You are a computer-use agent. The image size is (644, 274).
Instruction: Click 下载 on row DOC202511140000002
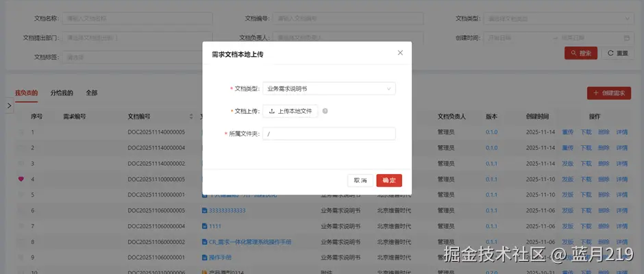[586, 164]
